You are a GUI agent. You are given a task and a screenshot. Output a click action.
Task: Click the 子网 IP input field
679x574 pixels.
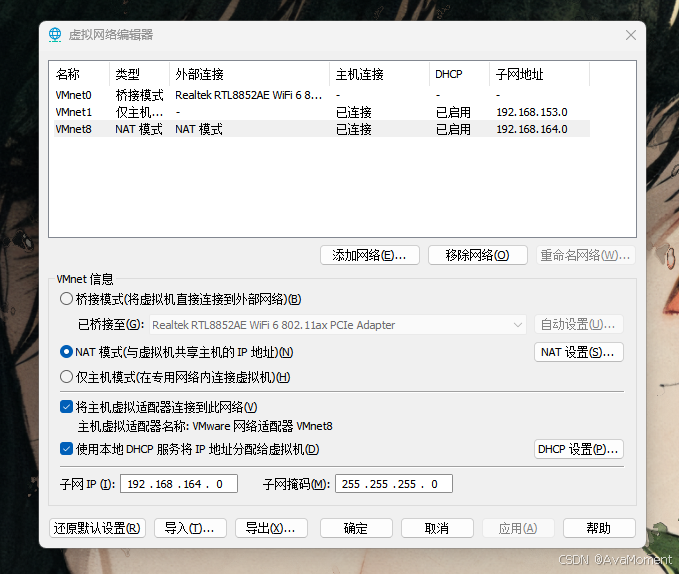point(179,484)
